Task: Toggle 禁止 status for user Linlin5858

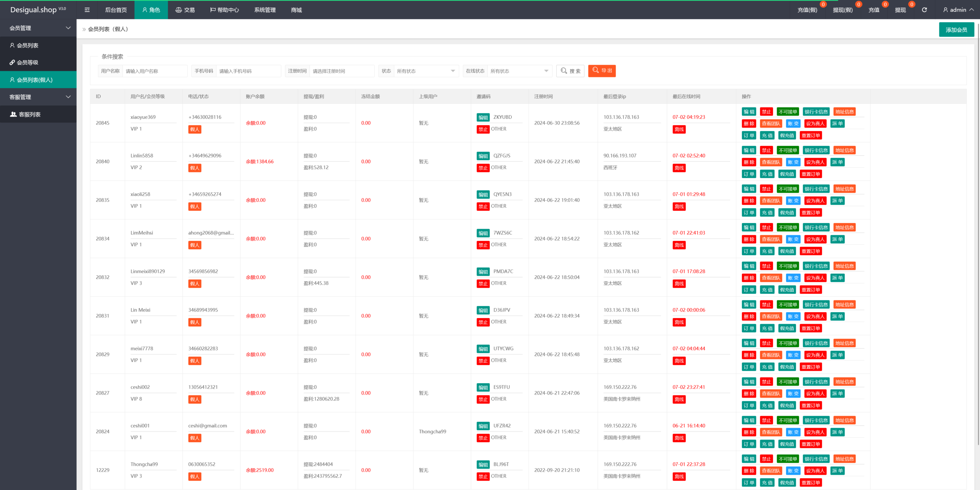Action: [x=766, y=151]
